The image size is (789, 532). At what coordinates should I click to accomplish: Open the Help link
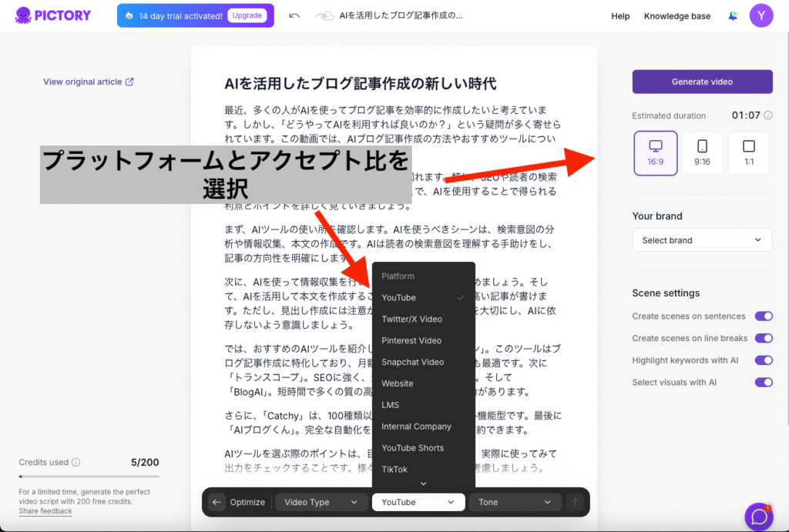620,16
